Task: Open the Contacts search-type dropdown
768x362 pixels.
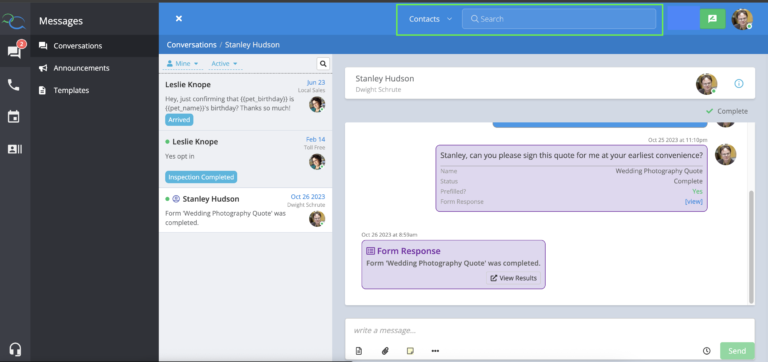Action: [430, 19]
